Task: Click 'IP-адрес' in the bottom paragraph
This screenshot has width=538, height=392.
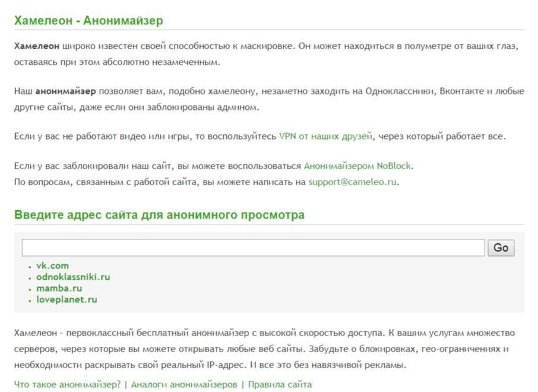Action: (x=221, y=363)
